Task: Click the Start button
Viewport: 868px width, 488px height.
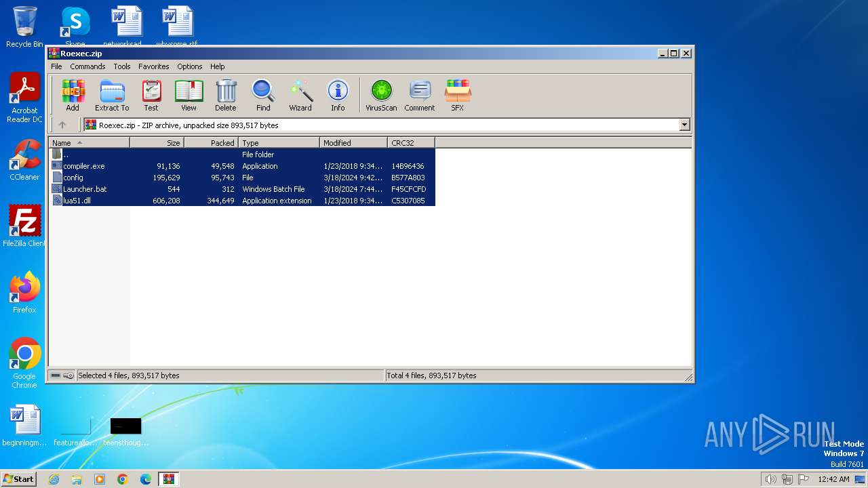Action: click(18, 479)
